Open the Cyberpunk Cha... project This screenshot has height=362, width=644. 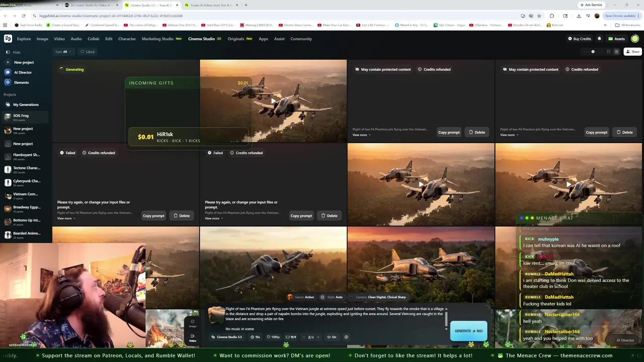tap(25, 183)
